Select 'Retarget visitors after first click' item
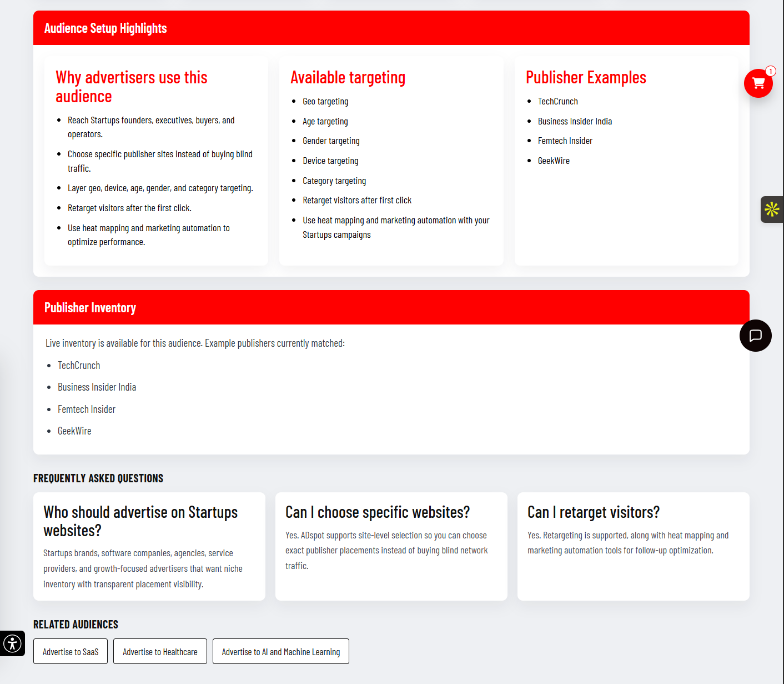The width and height of the screenshot is (784, 684). pos(357,200)
